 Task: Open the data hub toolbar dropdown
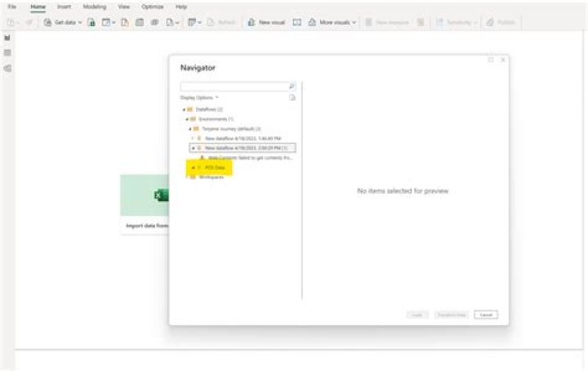coord(109,23)
